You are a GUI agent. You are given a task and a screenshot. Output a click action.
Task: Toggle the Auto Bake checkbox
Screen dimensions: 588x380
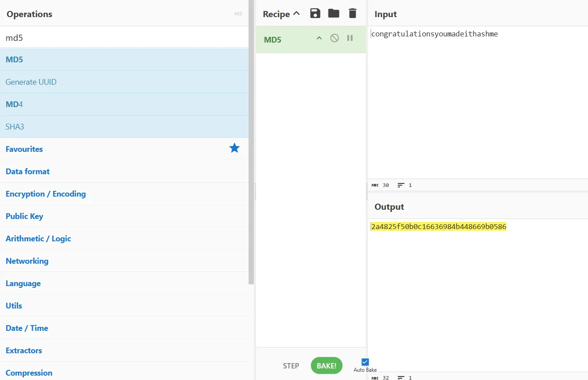365,362
